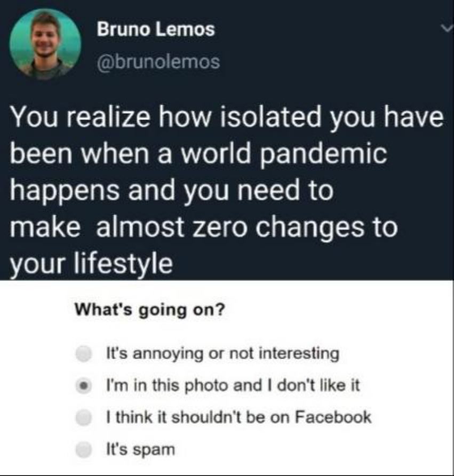Select the 'shouldn't be on Facebook' radio button
Image resolution: width=454 pixels, height=476 pixels.
[84, 418]
